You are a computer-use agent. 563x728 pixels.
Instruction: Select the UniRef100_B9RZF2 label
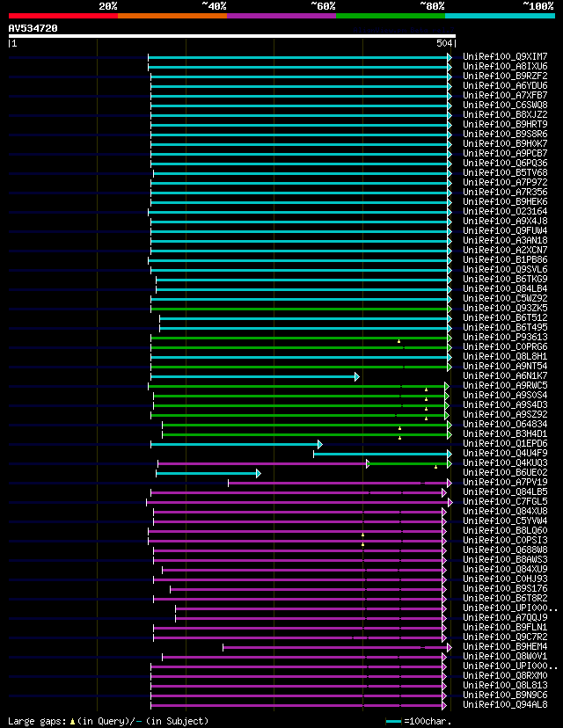coord(505,76)
